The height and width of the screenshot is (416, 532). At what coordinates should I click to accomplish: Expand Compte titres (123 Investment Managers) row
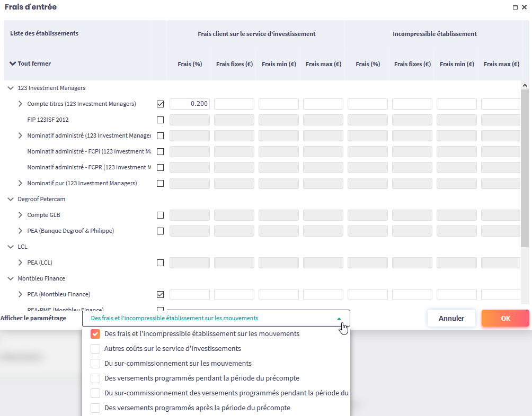click(x=21, y=104)
